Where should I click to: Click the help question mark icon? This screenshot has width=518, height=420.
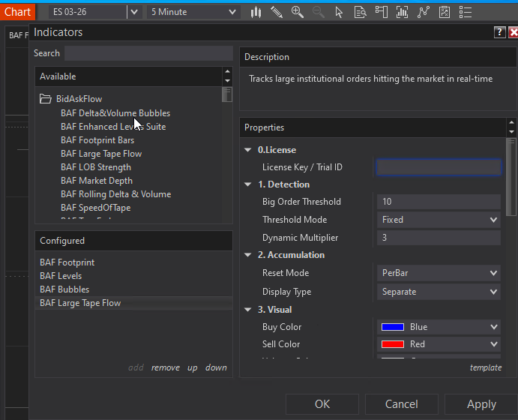[499, 32]
